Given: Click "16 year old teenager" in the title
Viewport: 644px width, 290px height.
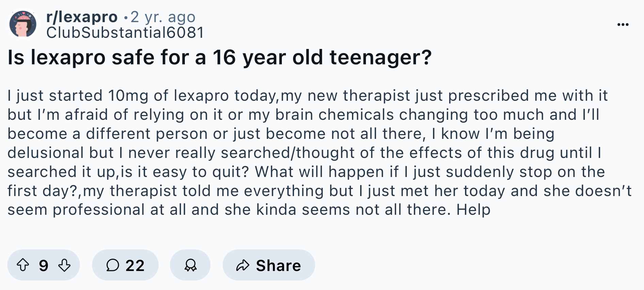Looking at the screenshot, I should [322, 57].
